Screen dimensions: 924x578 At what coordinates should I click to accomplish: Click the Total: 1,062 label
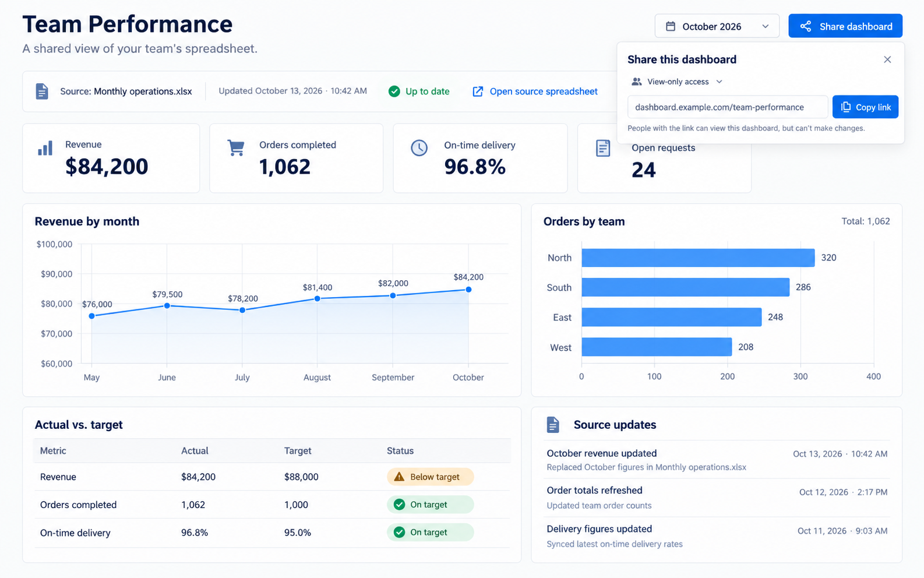[x=866, y=221]
